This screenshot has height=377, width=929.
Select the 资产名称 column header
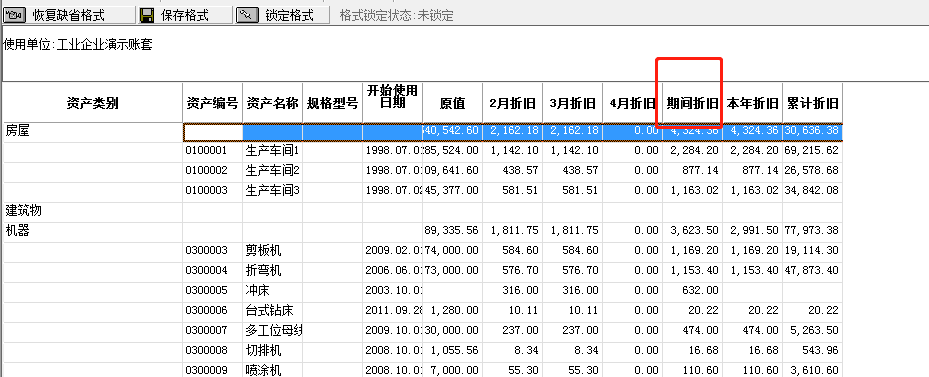(273, 103)
